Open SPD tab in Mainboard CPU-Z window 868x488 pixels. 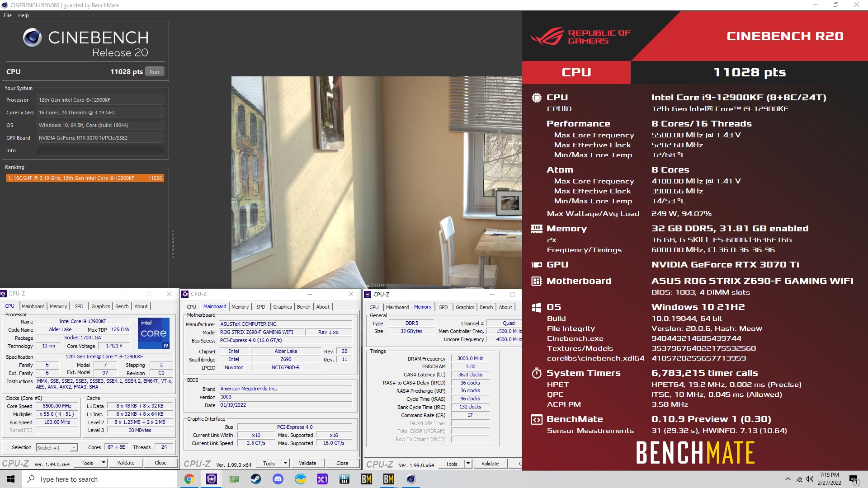[x=261, y=307]
